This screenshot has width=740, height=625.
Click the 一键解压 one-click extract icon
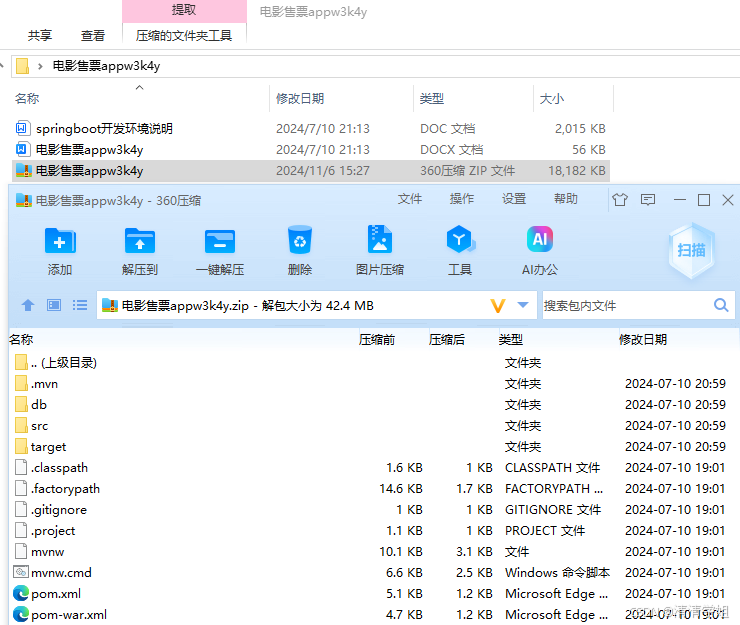[220, 242]
